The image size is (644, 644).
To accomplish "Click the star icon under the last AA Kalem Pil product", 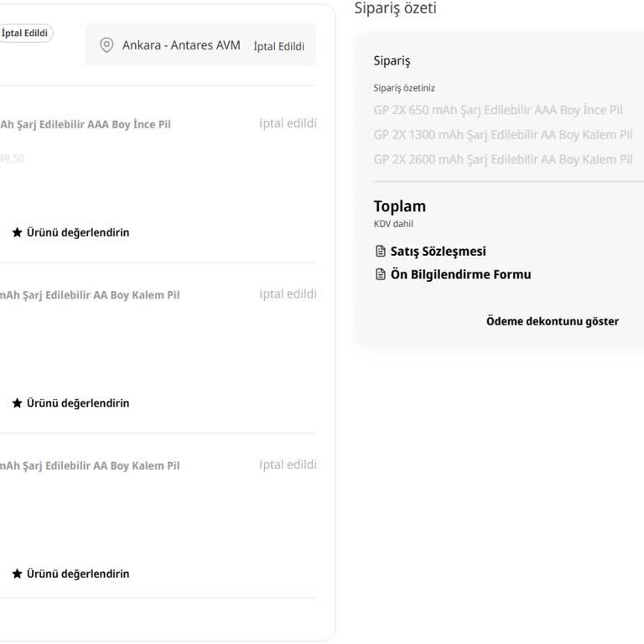I will pos(17,574).
